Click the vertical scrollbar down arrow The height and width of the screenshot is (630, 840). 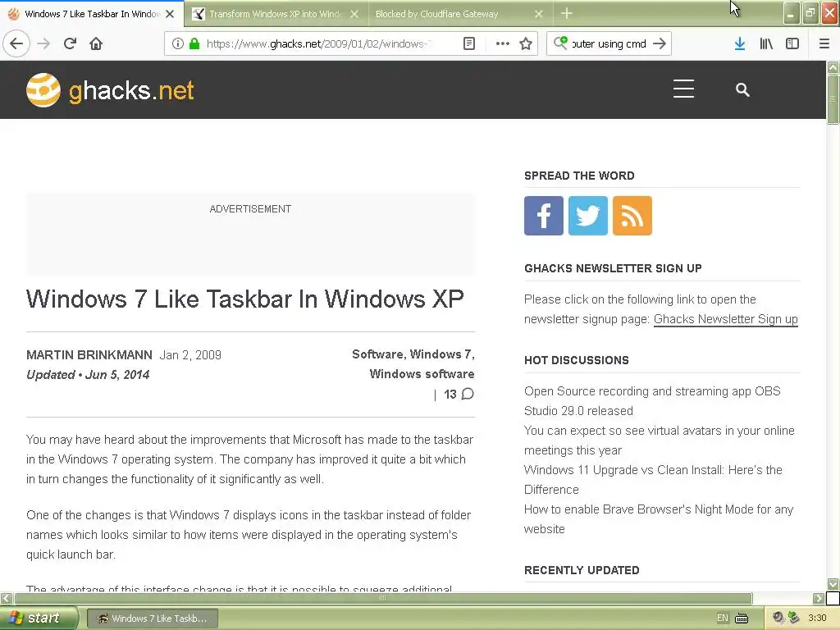coord(833,583)
